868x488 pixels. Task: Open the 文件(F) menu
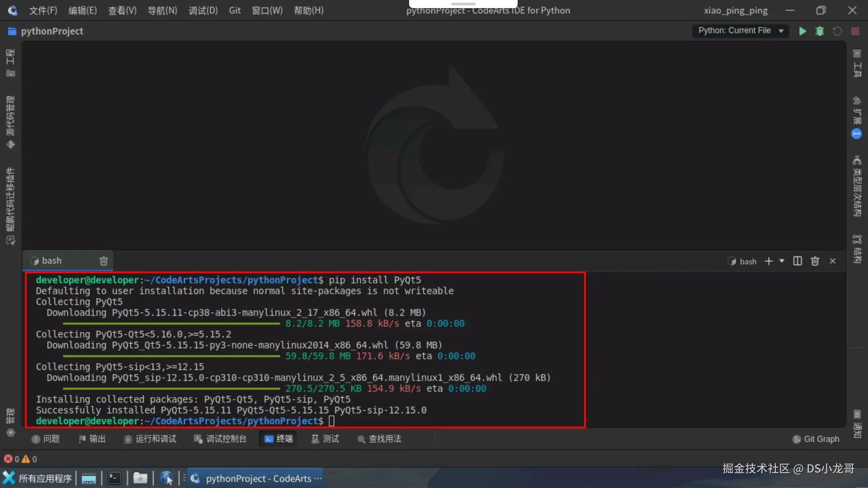pyautogui.click(x=43, y=10)
